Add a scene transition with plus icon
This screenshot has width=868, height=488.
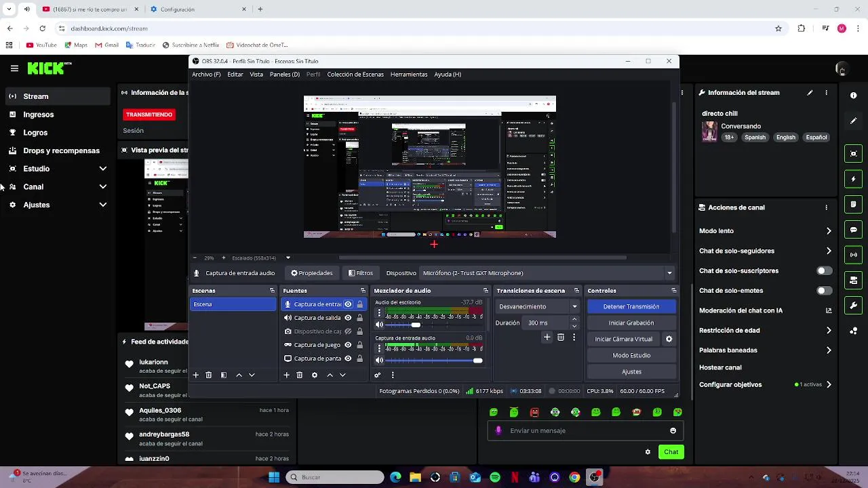pos(547,338)
